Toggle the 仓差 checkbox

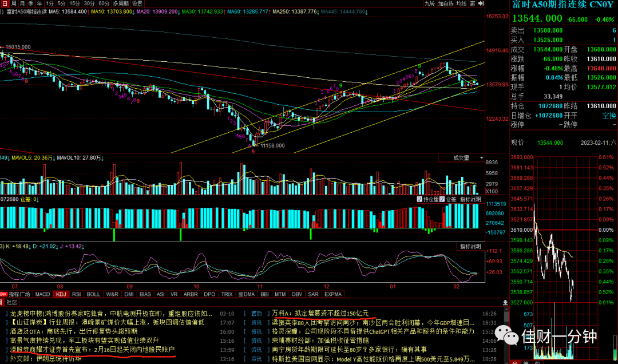pos(442,199)
